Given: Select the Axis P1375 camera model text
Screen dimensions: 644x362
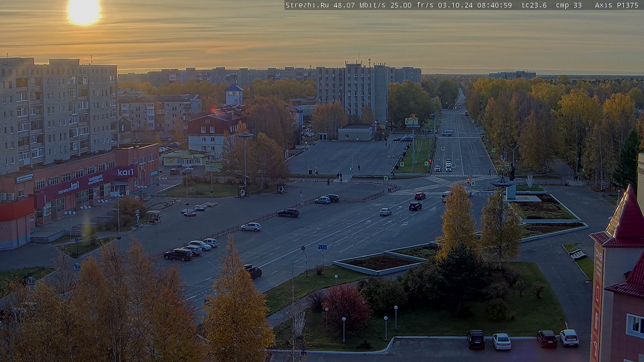Looking at the screenshot, I should point(616,5).
